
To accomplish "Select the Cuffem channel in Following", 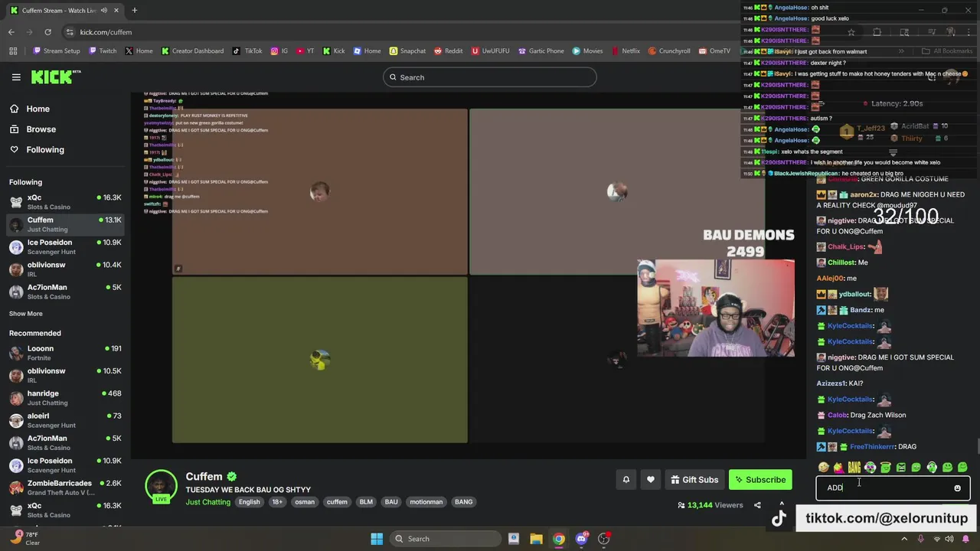I will pyautogui.click(x=65, y=224).
